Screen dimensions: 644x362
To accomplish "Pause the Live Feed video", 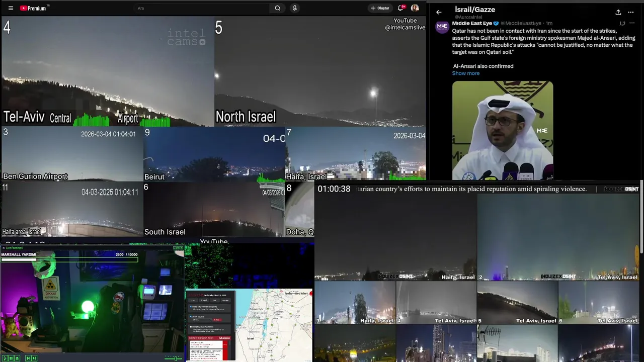I will pos(11,358).
